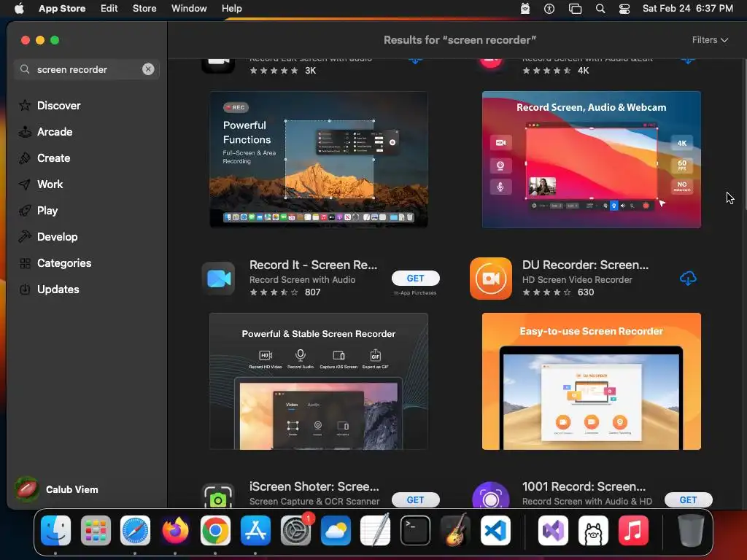Click HD Screen Video Recorder subtitle

click(577, 279)
